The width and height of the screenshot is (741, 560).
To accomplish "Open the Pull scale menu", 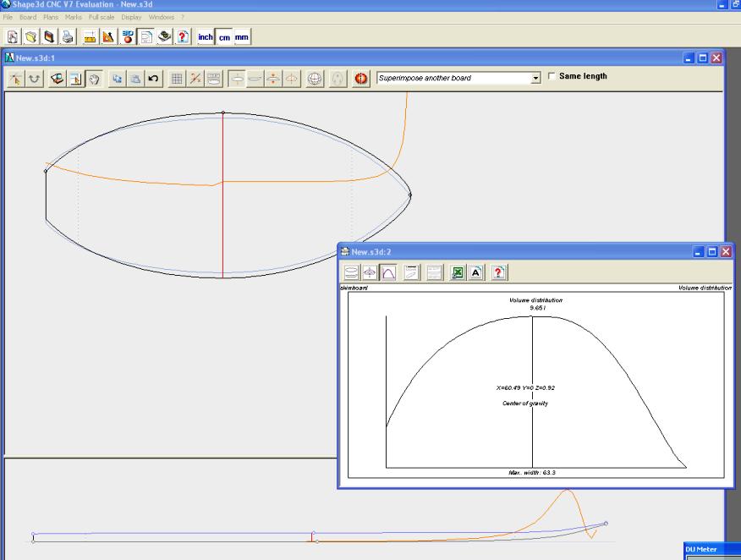I will 102,17.
